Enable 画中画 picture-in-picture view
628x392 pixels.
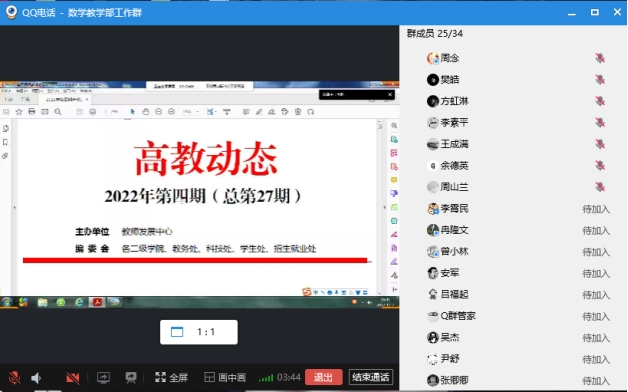pos(225,377)
